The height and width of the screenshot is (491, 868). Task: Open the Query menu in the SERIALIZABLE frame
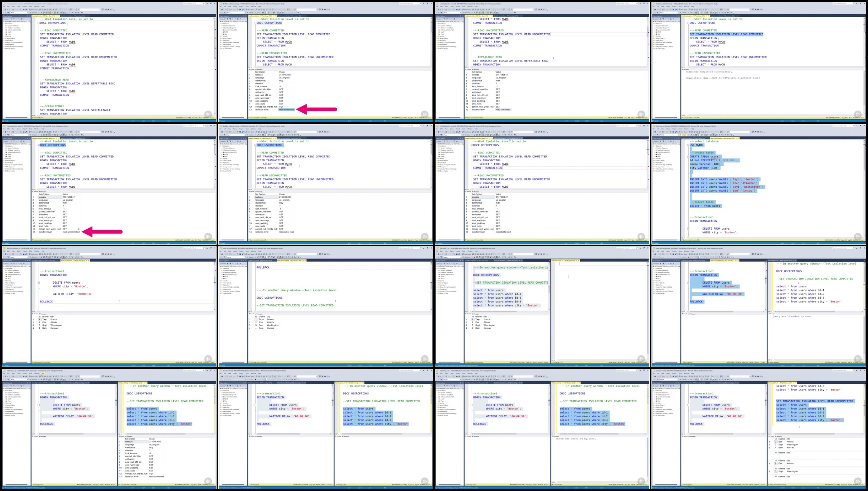[x=19, y=6]
